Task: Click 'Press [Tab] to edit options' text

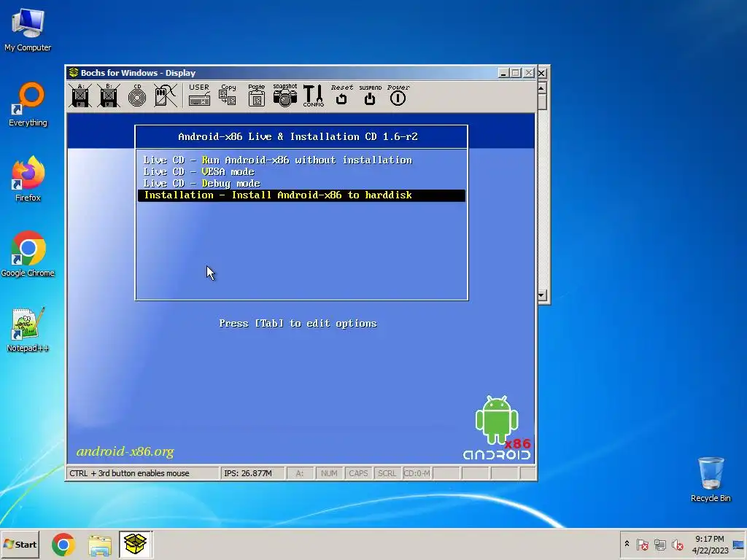Action: point(298,323)
